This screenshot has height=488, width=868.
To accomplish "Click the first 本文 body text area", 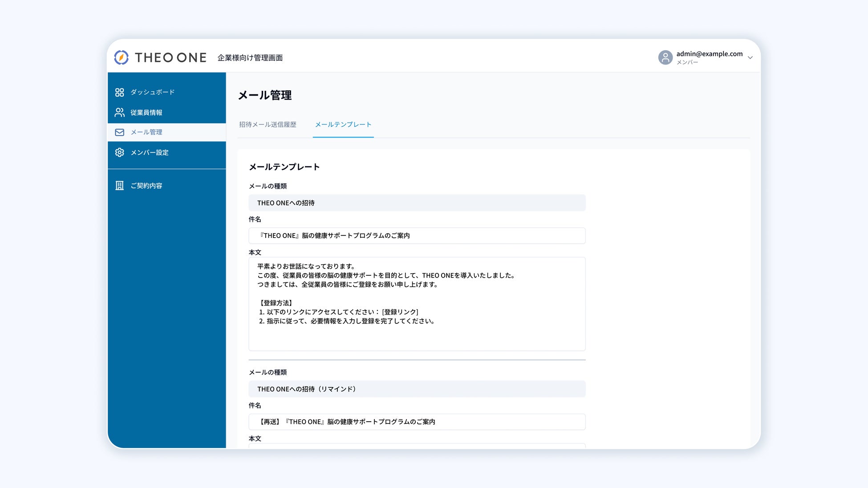I will [417, 304].
